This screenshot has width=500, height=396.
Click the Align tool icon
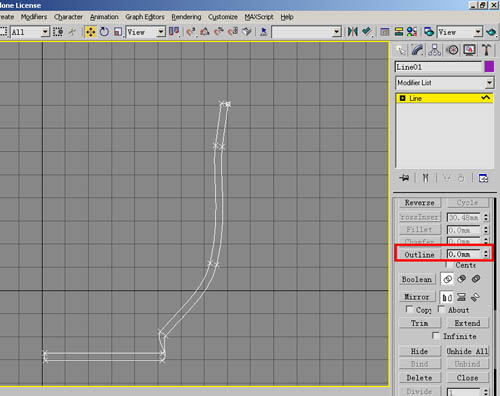coord(367,32)
